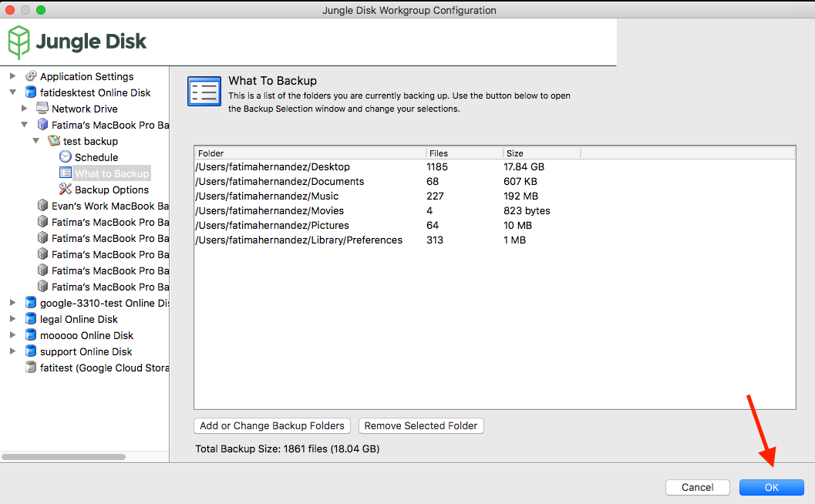The width and height of the screenshot is (815, 504).
Task: Expand google-3310-test Online Disk node
Action: [13, 302]
